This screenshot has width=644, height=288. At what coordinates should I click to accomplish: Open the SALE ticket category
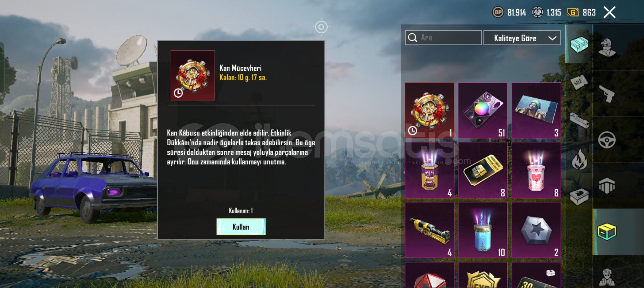579,82
